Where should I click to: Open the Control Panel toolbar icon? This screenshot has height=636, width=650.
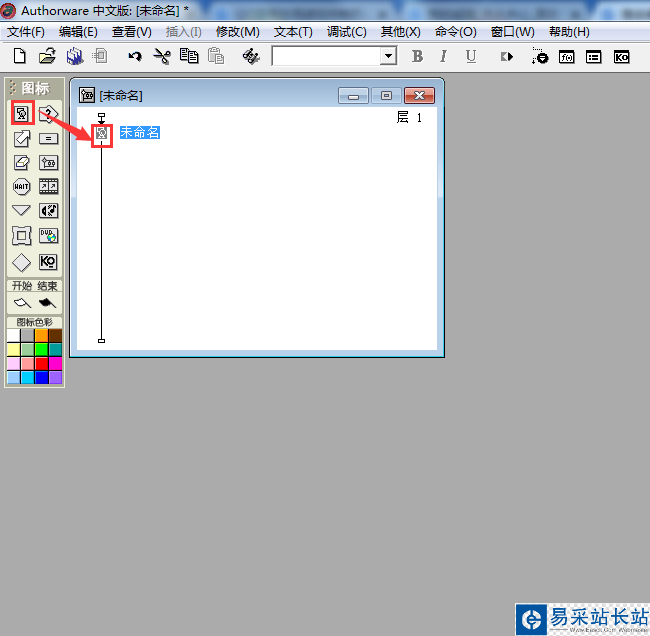pos(540,56)
